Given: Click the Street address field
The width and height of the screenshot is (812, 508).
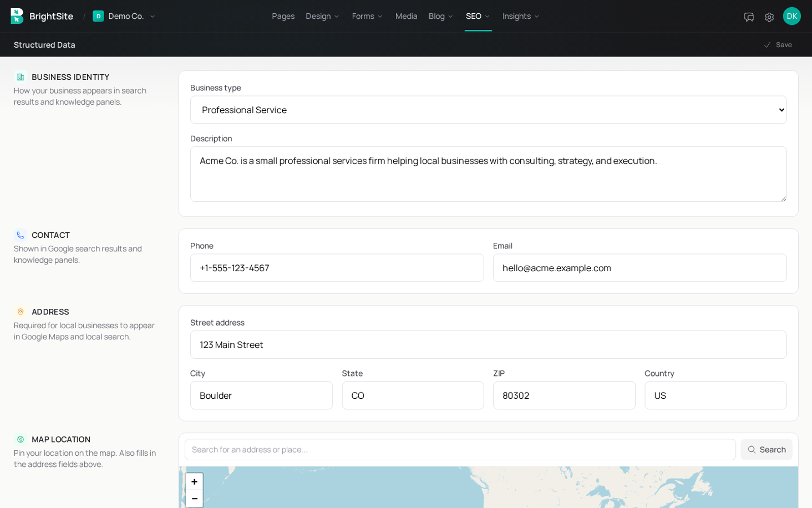Looking at the screenshot, I should click(488, 344).
